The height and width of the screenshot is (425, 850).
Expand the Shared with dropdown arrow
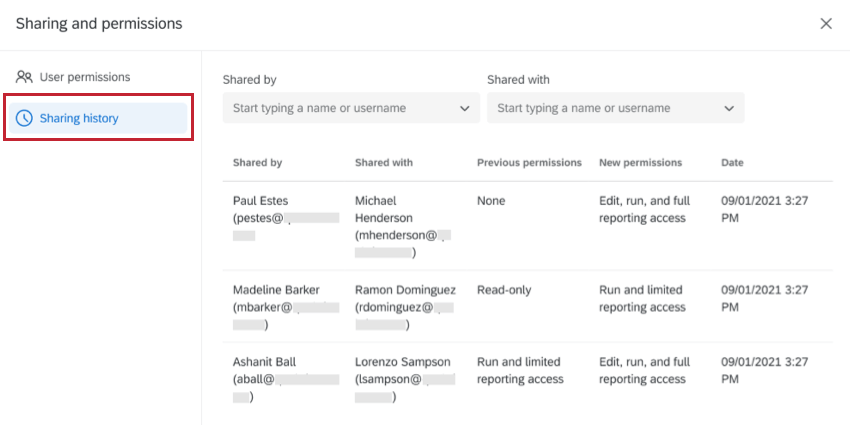[728, 108]
